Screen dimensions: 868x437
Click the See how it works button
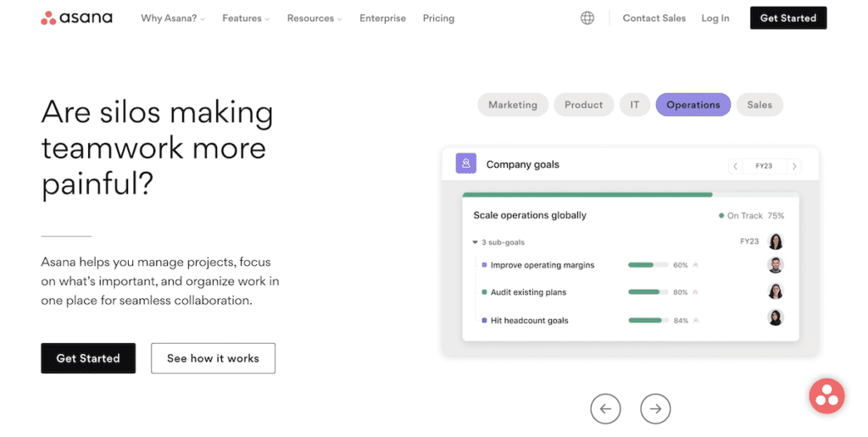[213, 358]
